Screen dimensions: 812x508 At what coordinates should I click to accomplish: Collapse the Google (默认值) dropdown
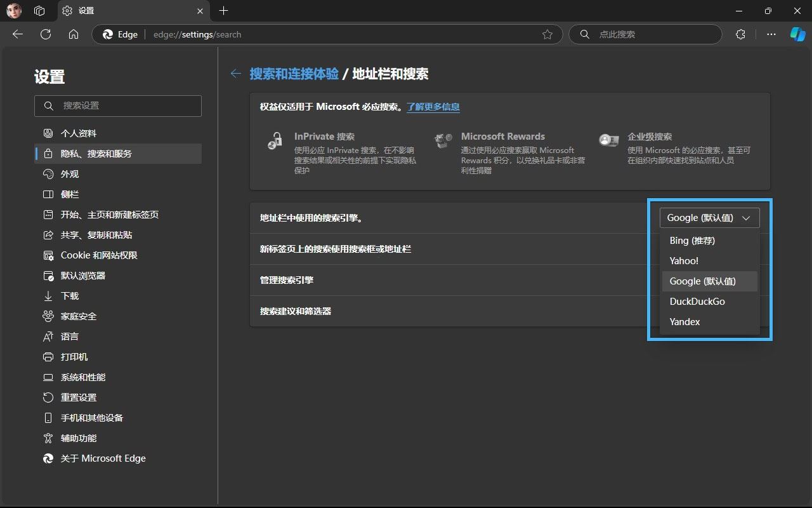point(709,218)
